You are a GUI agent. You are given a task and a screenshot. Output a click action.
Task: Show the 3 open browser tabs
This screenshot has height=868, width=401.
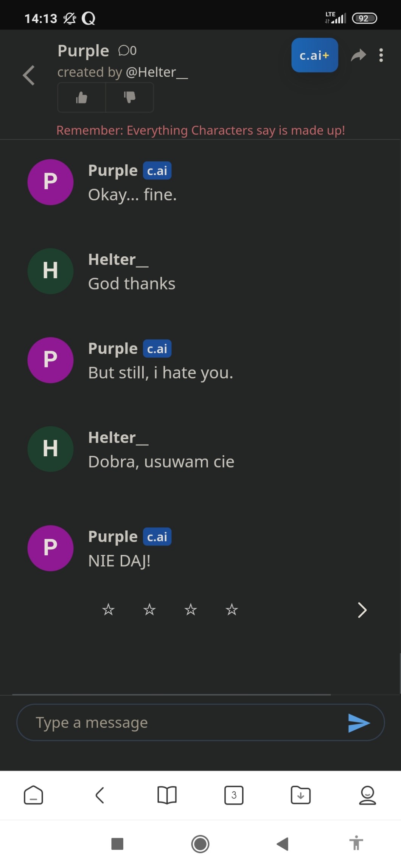point(234,795)
